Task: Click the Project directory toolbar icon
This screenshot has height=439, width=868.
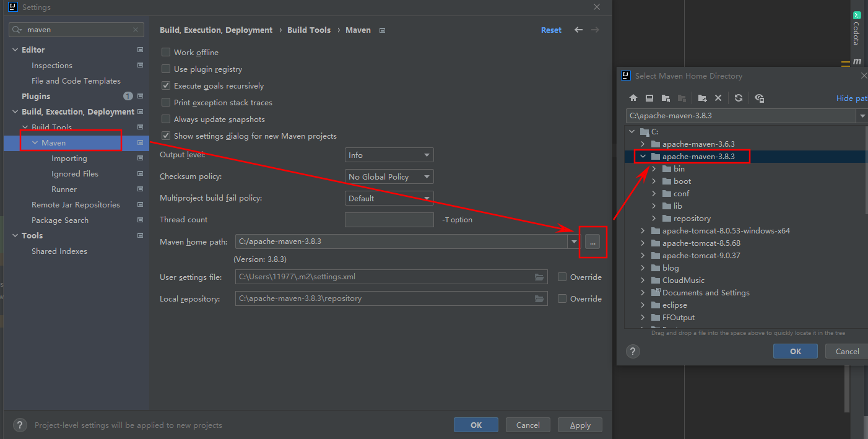Action: [665, 98]
